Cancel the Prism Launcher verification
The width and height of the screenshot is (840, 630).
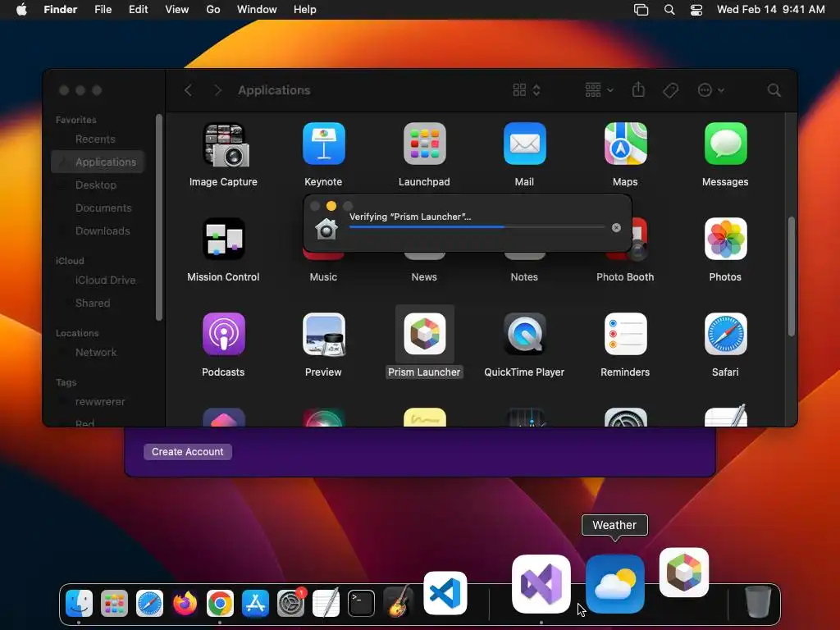(616, 228)
